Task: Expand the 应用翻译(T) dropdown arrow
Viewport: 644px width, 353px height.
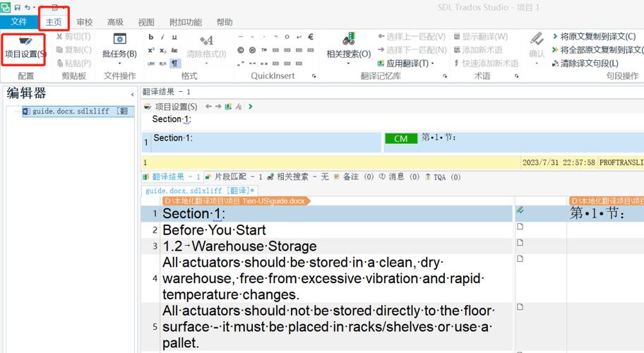Action: click(x=432, y=64)
